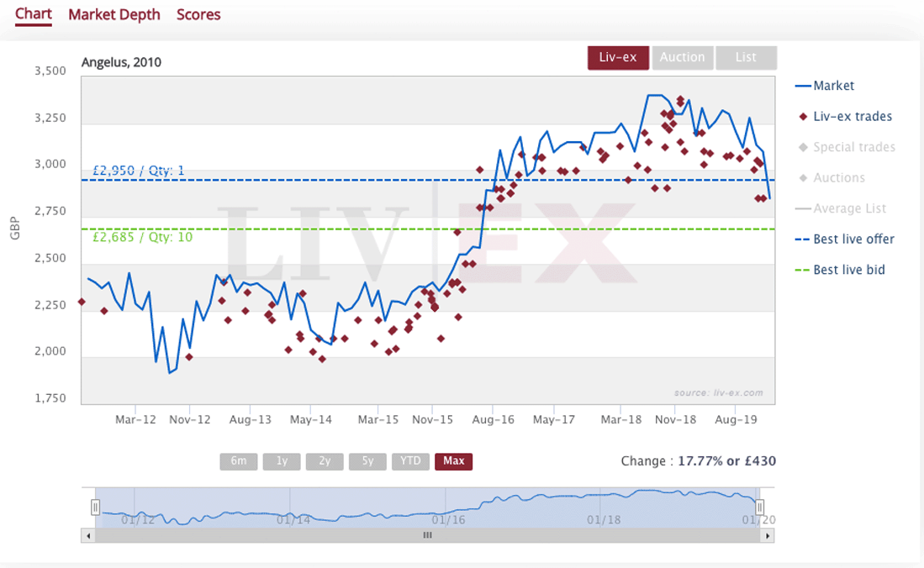Click the left navigator range handle
The width and height of the screenshot is (924, 568).
pyautogui.click(x=96, y=508)
